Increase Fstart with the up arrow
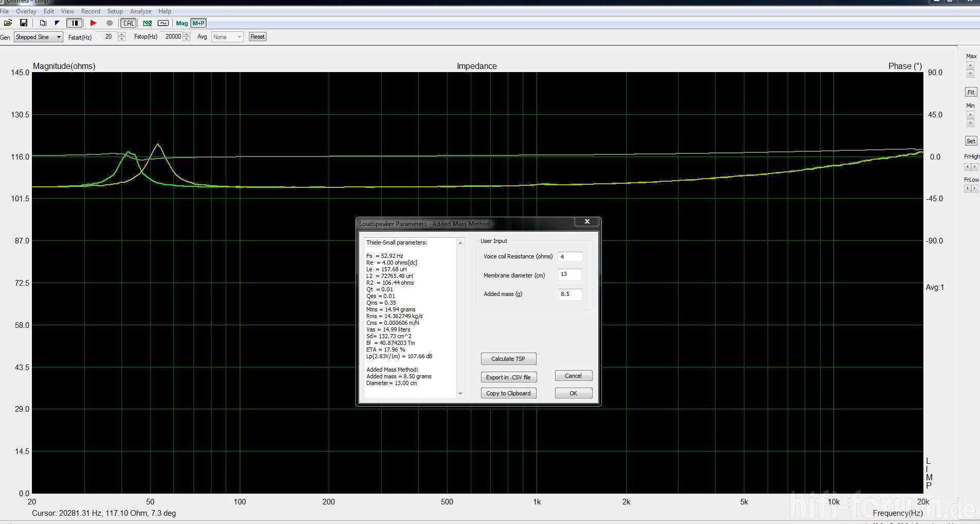980x524 pixels. [x=121, y=34]
